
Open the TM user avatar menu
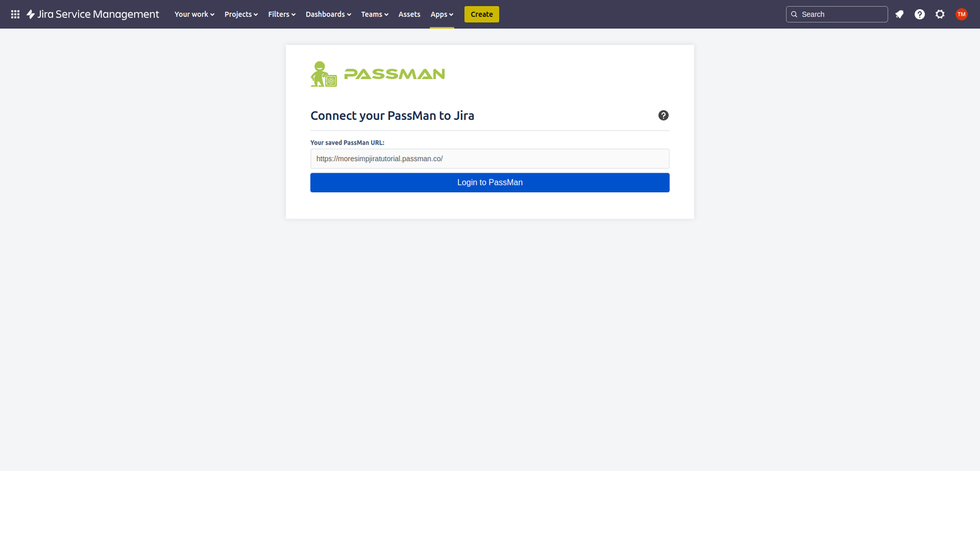(961, 14)
